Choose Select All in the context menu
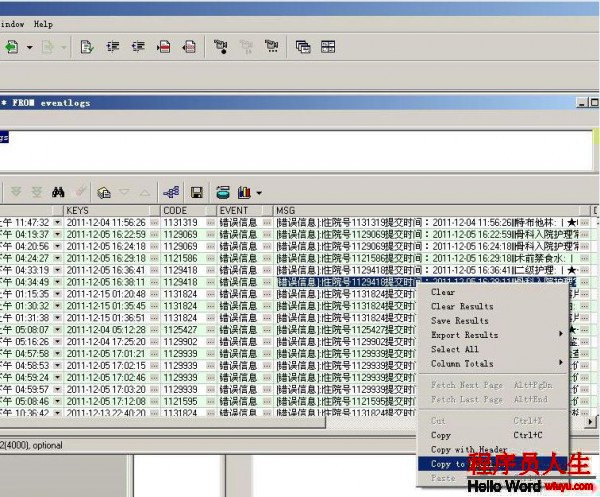Viewport: 600px width, 497px height. [455, 349]
